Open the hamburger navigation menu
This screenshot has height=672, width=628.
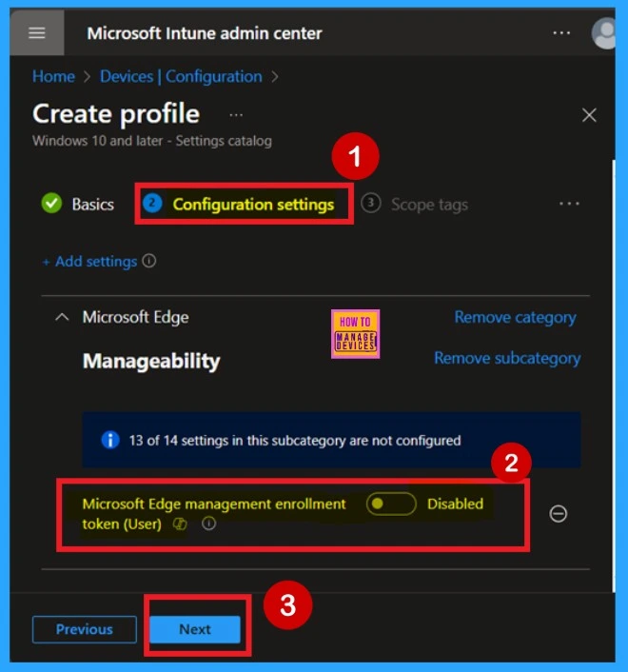pos(37,33)
